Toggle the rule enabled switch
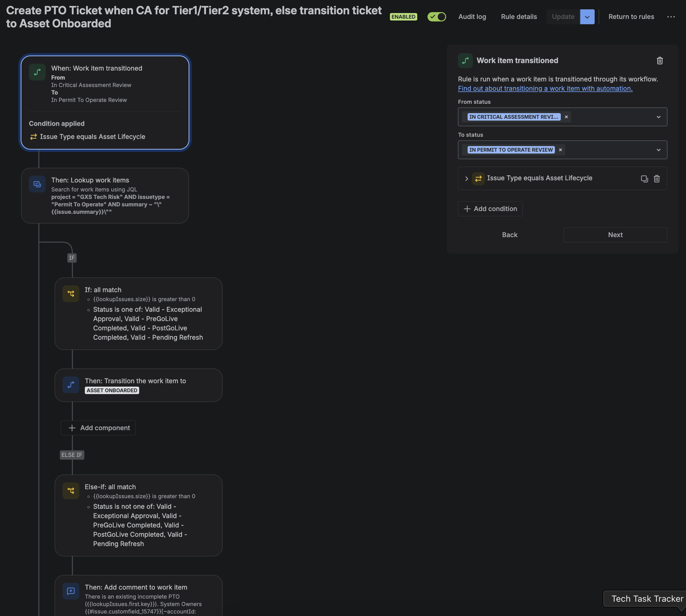 (x=437, y=16)
